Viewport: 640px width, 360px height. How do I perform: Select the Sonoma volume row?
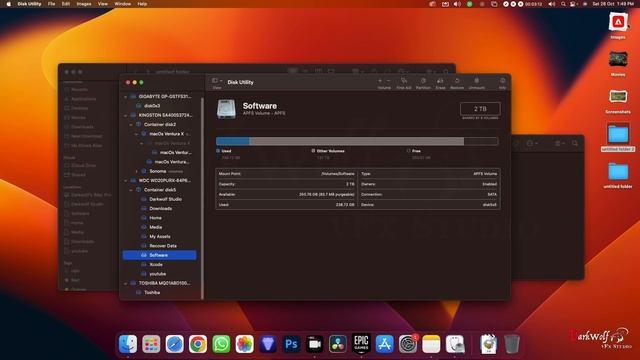pyautogui.click(x=160, y=171)
